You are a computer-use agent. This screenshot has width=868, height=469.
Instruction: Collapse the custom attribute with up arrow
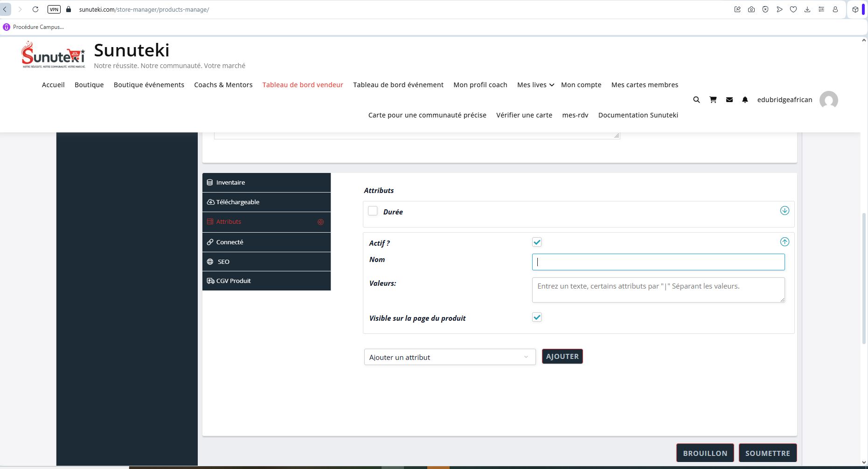tap(785, 242)
